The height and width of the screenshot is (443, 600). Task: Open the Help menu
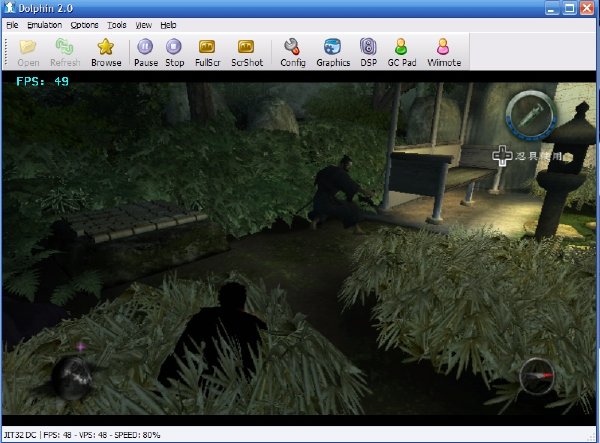168,25
